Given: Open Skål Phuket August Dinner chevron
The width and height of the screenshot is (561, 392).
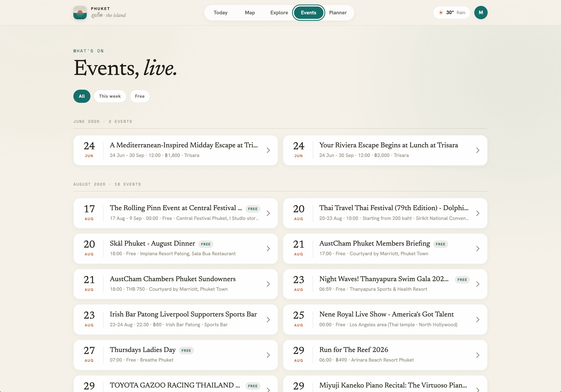Looking at the screenshot, I should point(268,249).
